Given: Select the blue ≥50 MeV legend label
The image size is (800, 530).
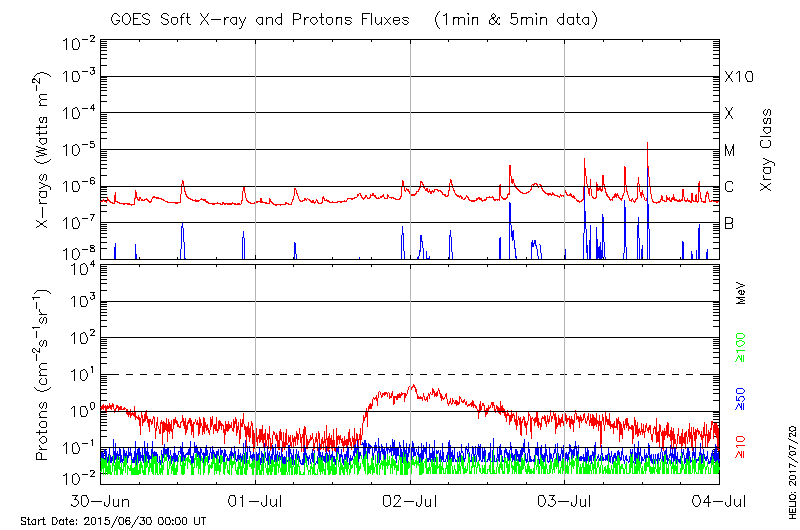Looking at the screenshot, I should pos(742,398).
